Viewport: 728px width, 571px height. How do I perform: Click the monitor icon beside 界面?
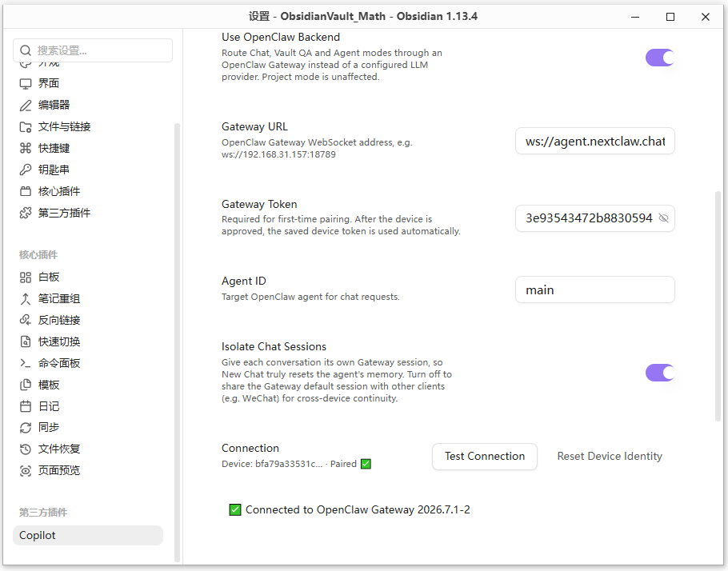coord(26,83)
